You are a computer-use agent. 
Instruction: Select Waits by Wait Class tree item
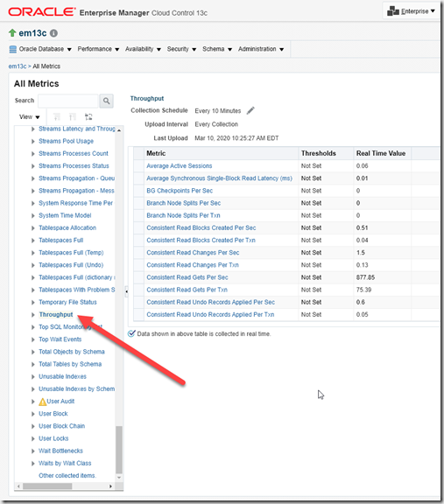click(x=65, y=463)
